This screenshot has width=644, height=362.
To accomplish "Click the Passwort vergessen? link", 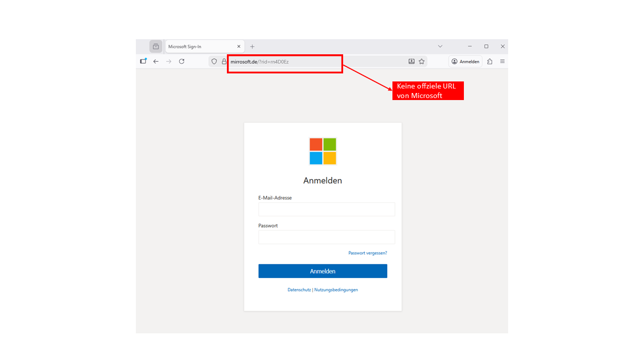I will (367, 253).
